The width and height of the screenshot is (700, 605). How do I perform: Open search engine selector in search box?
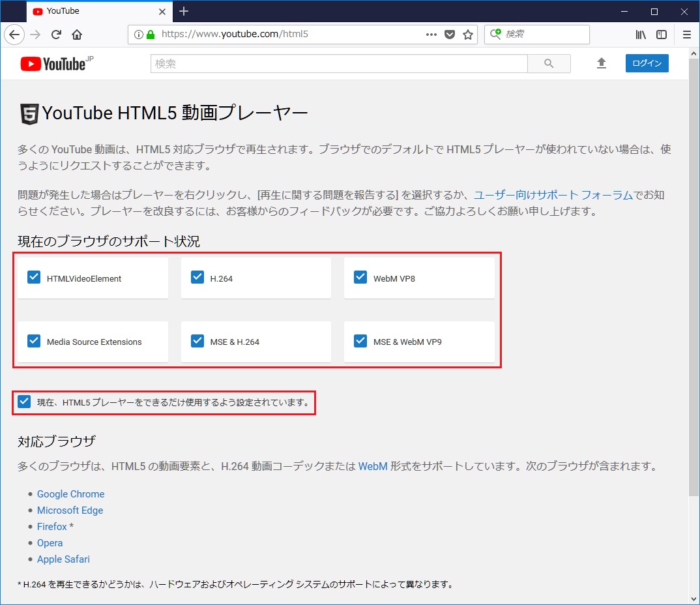(497, 34)
